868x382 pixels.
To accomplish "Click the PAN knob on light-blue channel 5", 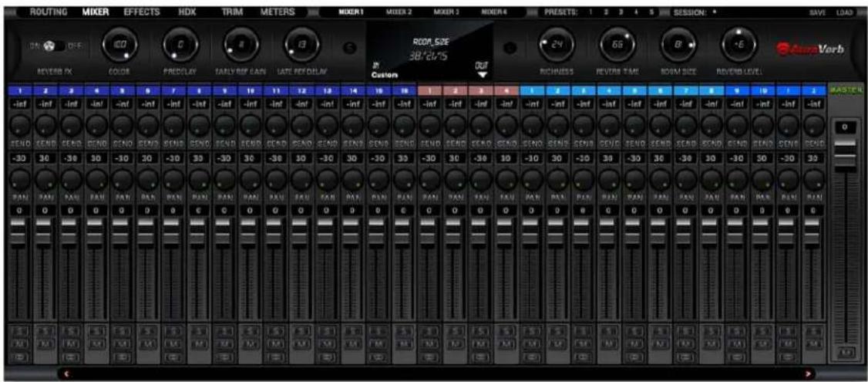I will point(634,180).
